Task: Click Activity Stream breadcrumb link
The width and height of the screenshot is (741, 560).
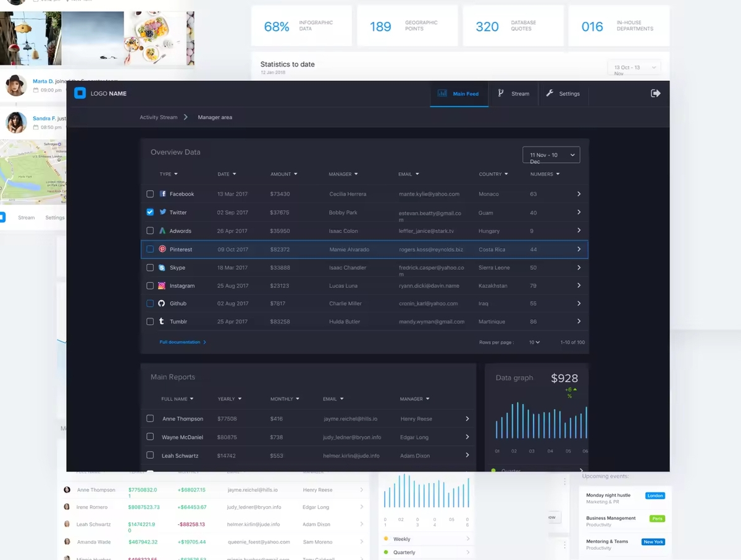Action: (x=158, y=117)
